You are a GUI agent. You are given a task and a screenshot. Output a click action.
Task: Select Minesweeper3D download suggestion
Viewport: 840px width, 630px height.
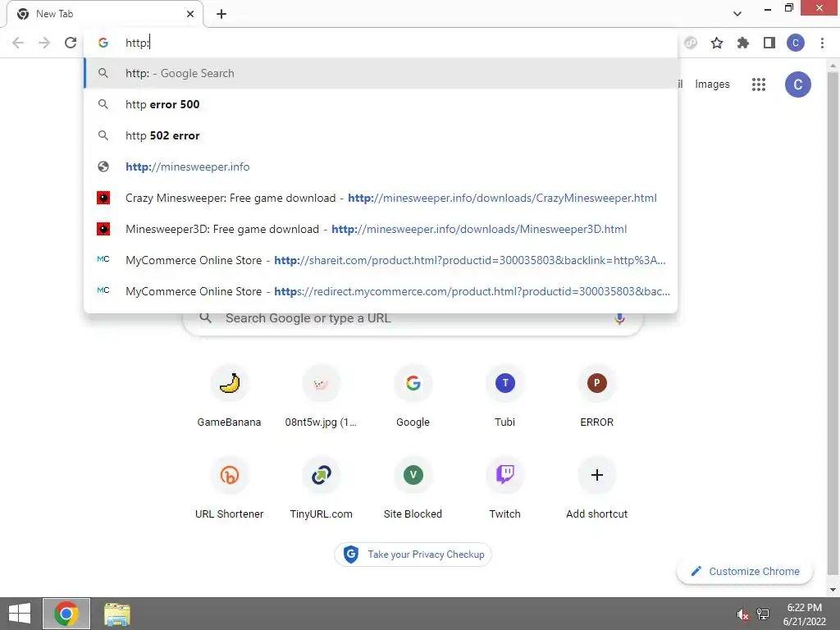click(x=381, y=229)
